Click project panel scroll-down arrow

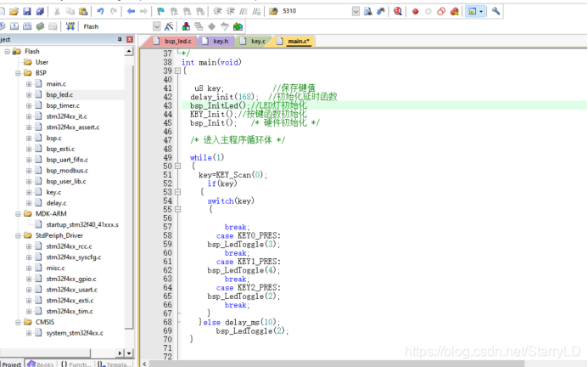click(x=129, y=353)
